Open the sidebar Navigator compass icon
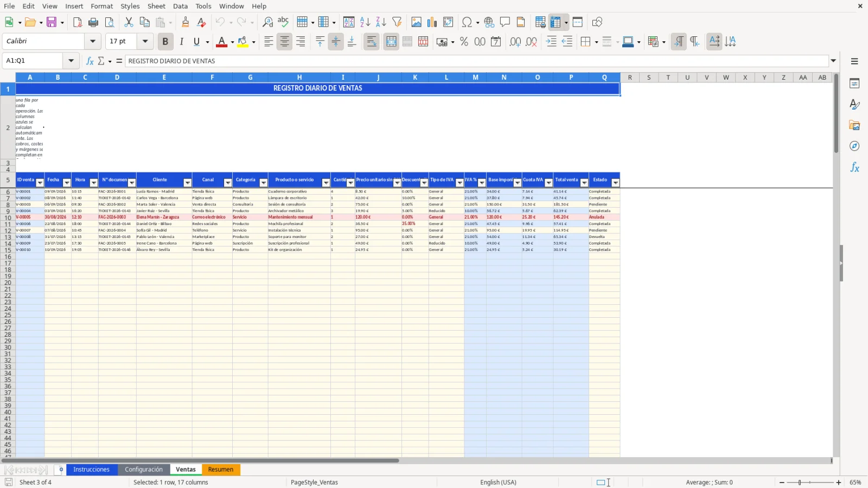Viewport: 868px width, 488px height. click(854, 146)
